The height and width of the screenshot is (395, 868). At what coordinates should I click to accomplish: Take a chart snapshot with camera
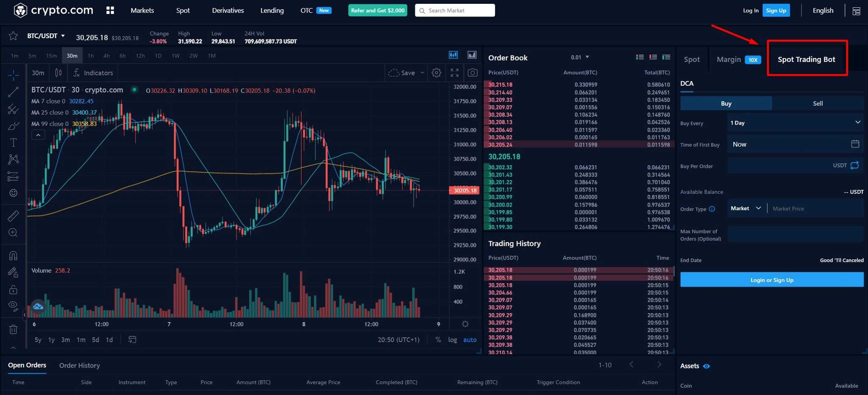tap(473, 73)
